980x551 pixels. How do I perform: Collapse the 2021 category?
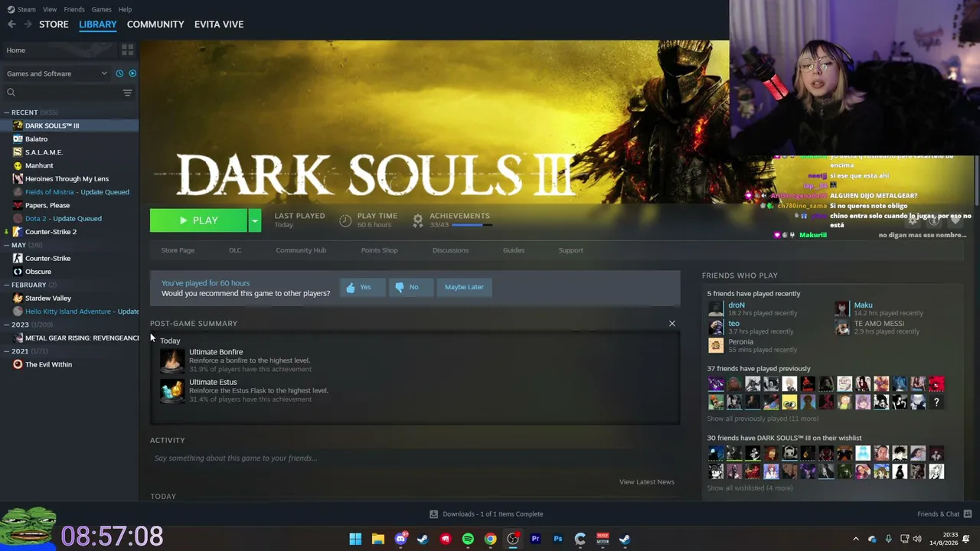(x=7, y=351)
